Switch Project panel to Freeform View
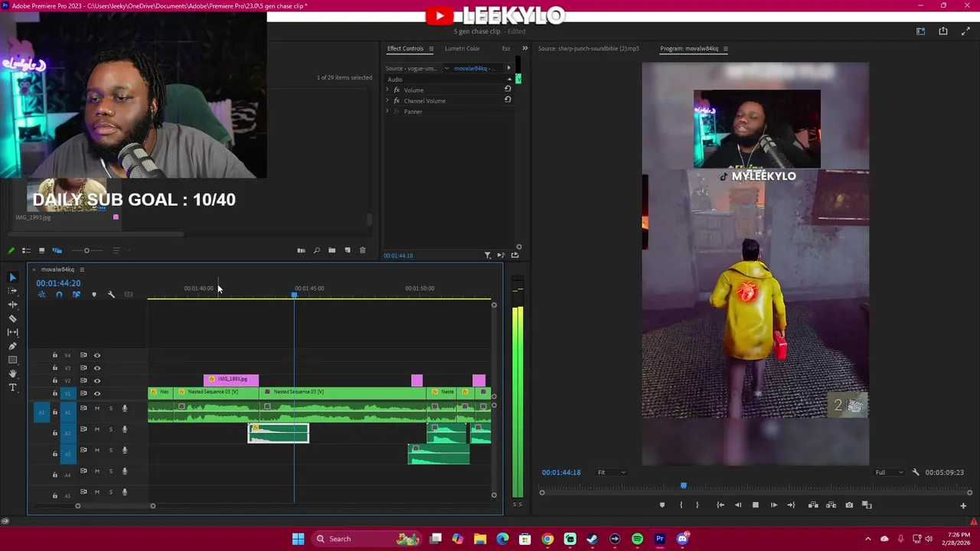 57,250
